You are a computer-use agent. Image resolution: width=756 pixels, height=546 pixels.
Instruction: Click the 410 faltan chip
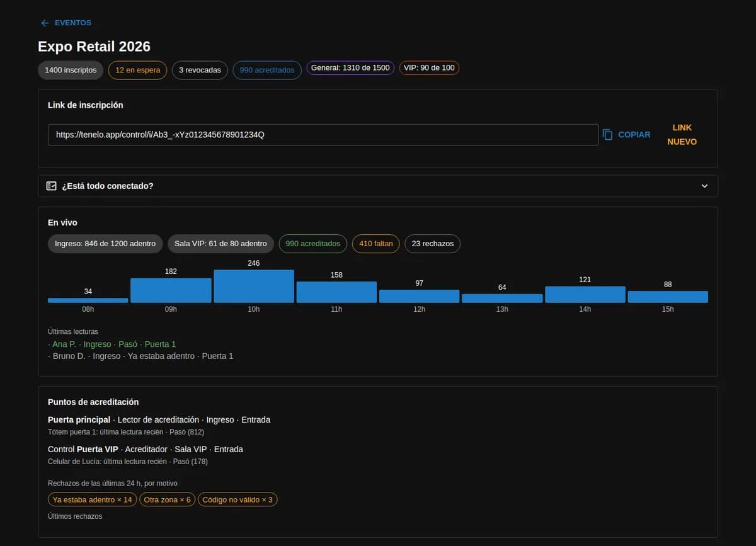(376, 244)
